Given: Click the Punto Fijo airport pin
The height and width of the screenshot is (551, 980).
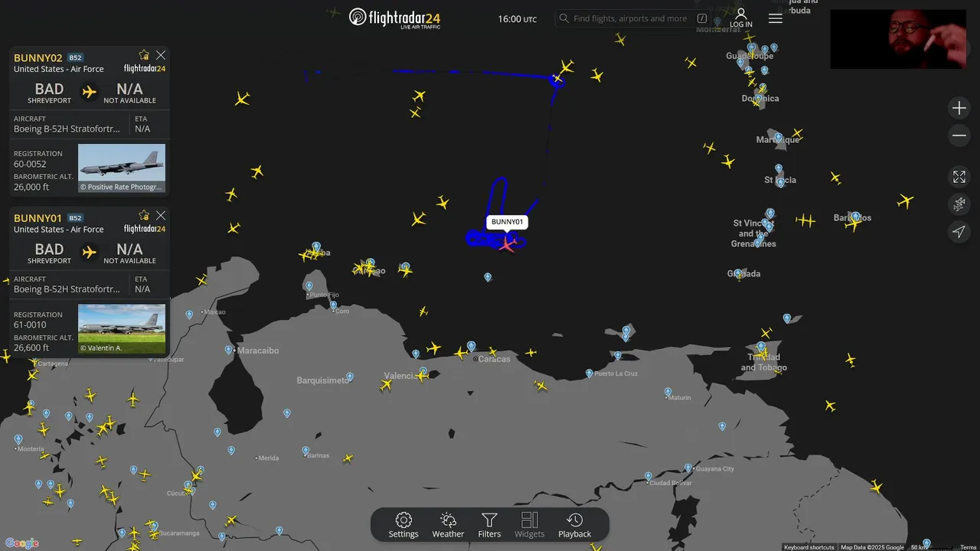Looking at the screenshot, I should coord(309,288).
